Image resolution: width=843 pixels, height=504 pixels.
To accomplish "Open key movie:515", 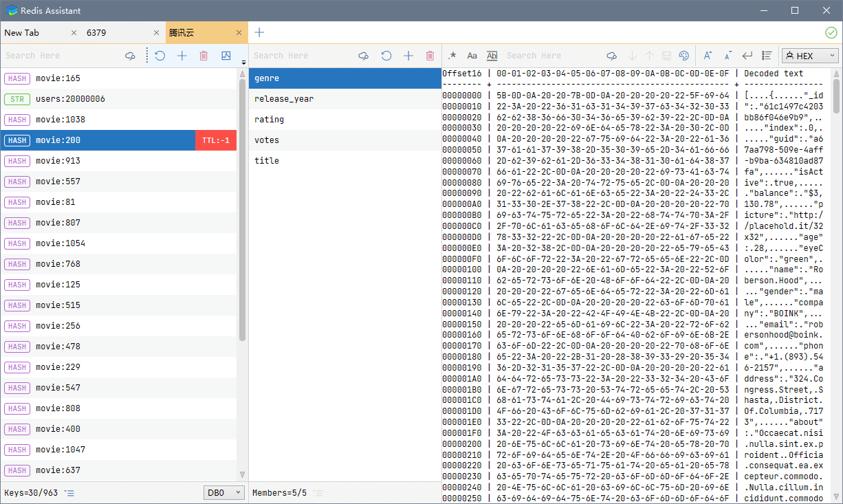I will tap(118, 305).
